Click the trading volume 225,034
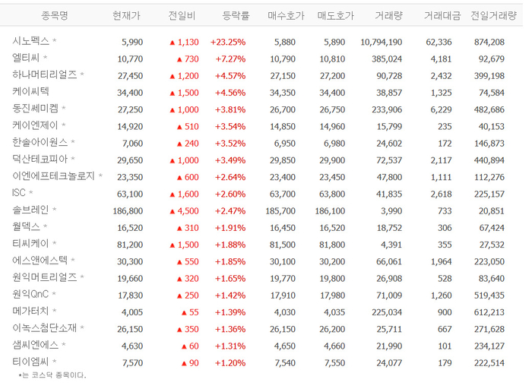 387,312
